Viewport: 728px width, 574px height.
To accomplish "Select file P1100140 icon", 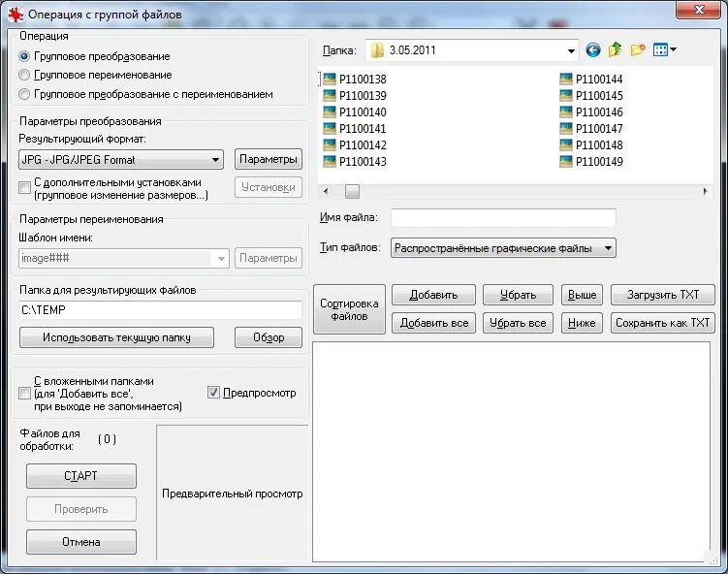I will (330, 112).
